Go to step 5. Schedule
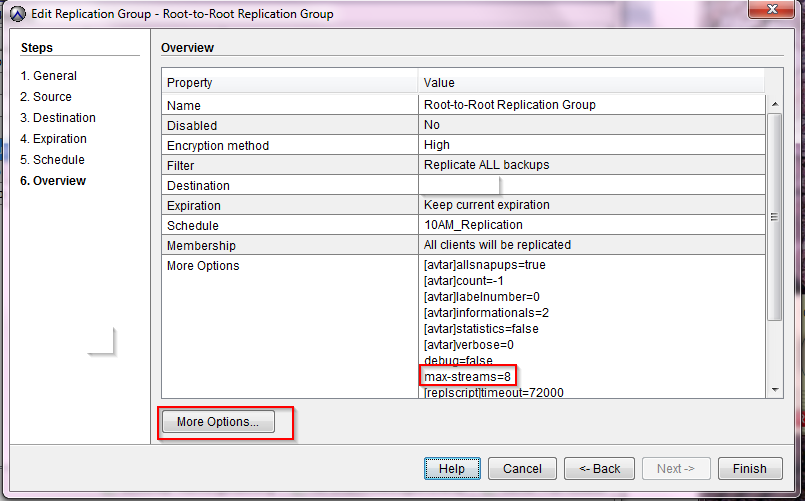The width and height of the screenshot is (805, 501). click(52, 160)
